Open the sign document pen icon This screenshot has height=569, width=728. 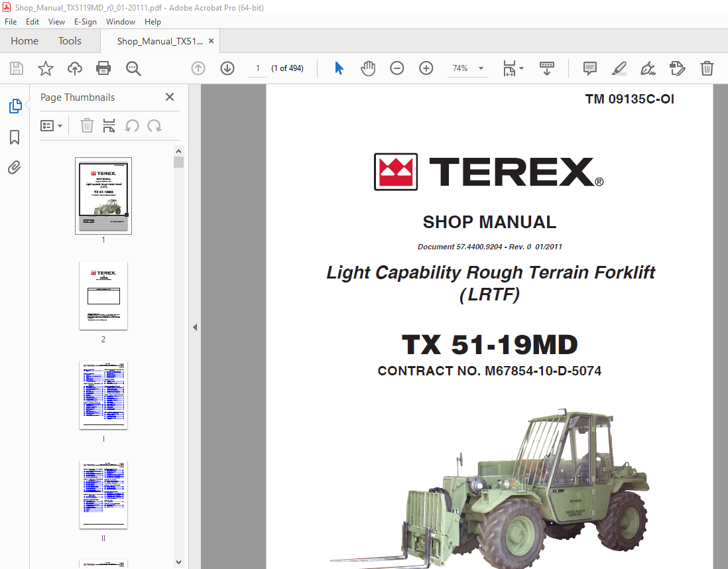click(648, 68)
